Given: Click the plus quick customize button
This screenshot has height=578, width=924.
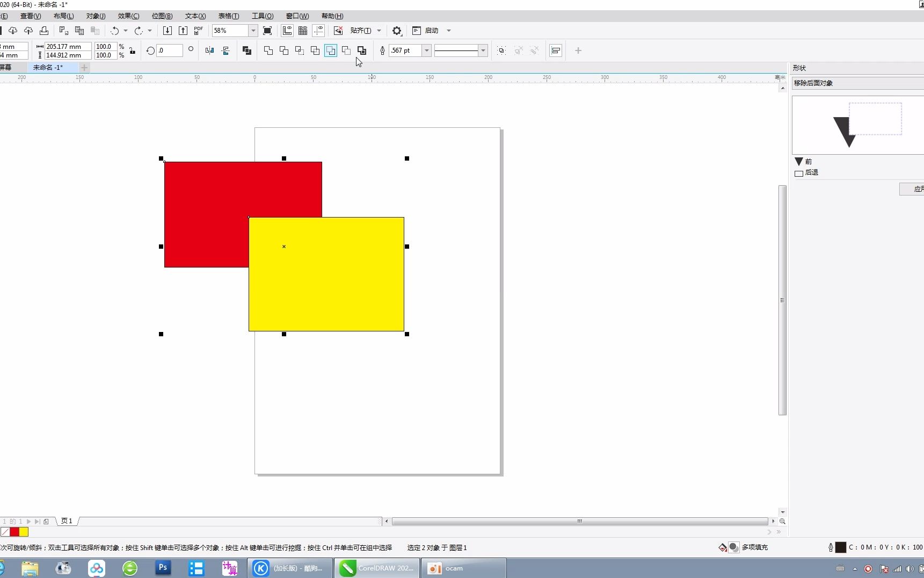Looking at the screenshot, I should (578, 50).
